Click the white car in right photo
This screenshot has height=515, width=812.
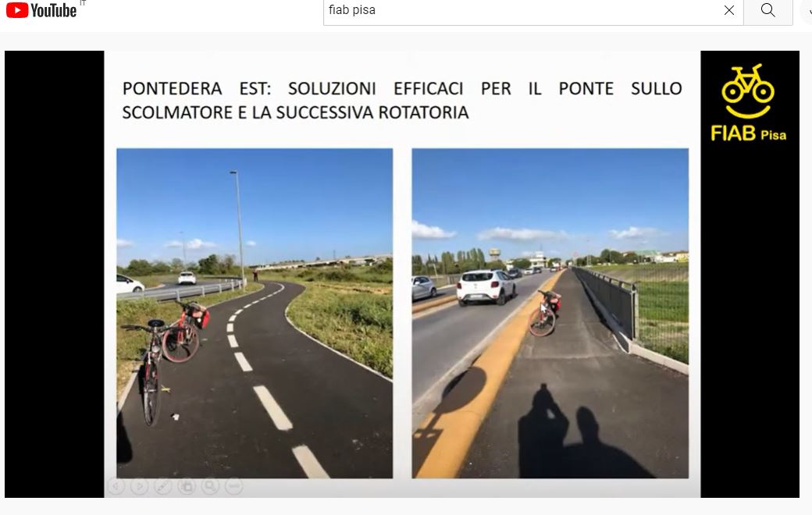click(486, 286)
